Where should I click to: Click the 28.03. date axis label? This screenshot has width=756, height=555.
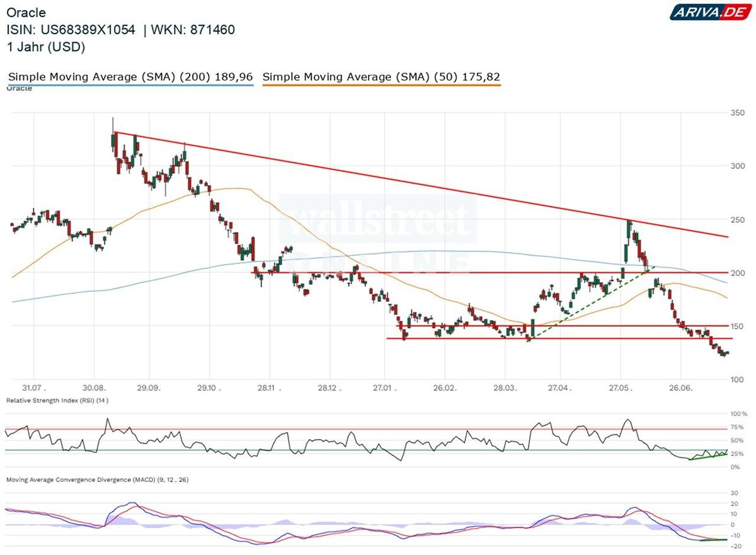click(x=504, y=389)
